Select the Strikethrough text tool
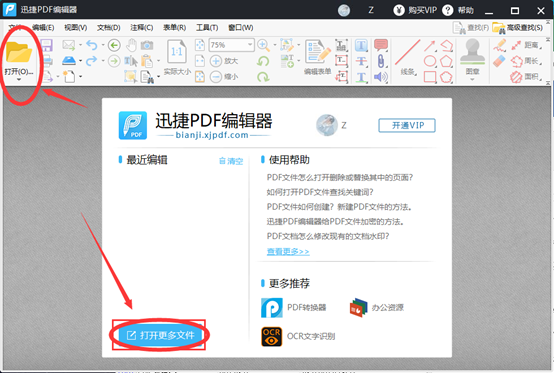This screenshot has height=373, width=554. tap(361, 61)
